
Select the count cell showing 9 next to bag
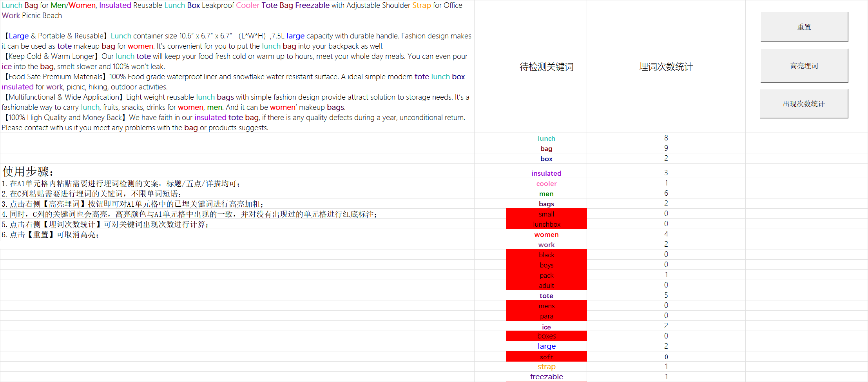pyautogui.click(x=665, y=148)
